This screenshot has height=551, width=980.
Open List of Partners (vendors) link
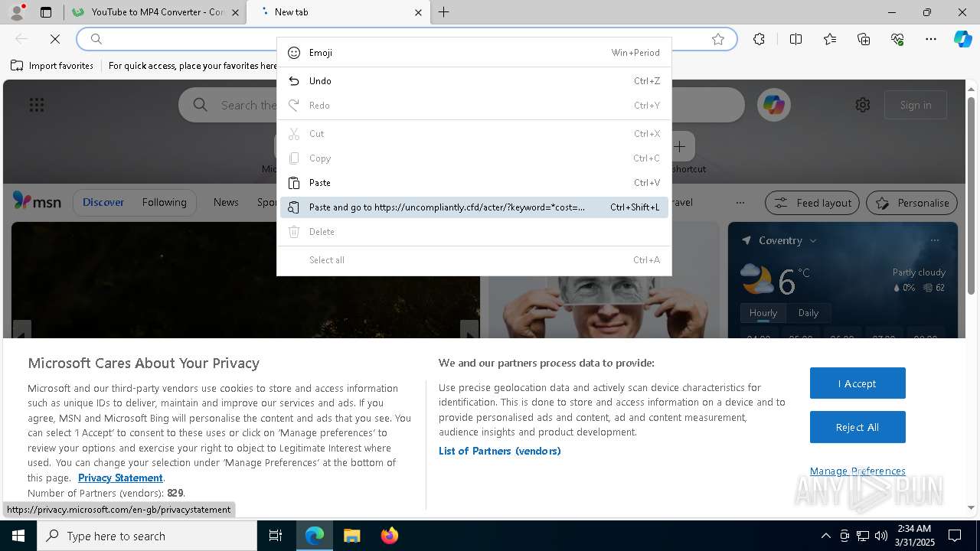(500, 451)
